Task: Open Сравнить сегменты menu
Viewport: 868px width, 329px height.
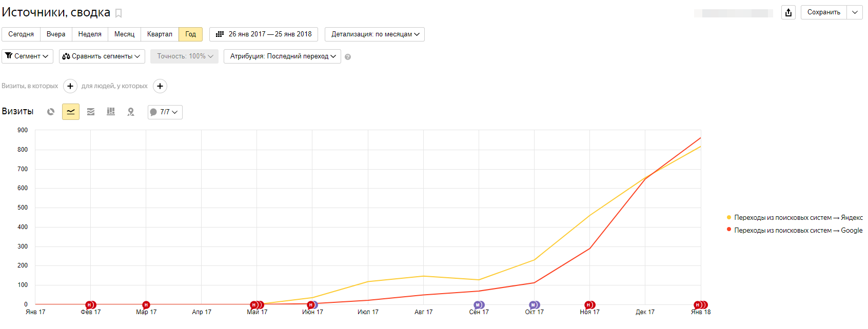Action: tap(102, 56)
